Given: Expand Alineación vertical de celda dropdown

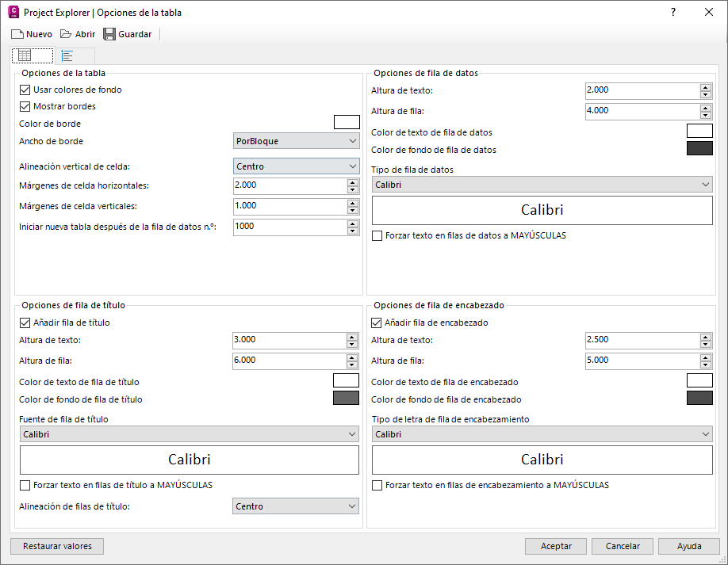Looking at the screenshot, I should pos(297,166).
